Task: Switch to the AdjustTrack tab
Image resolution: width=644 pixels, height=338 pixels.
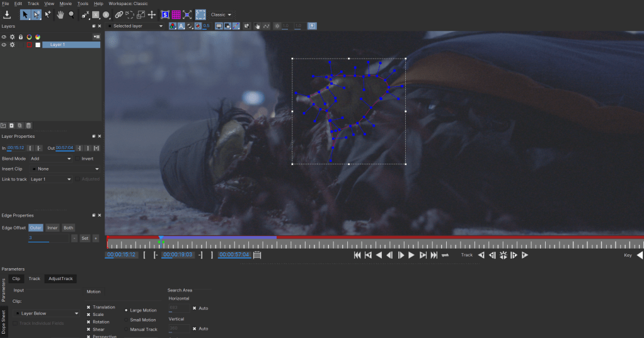Action: [61, 278]
